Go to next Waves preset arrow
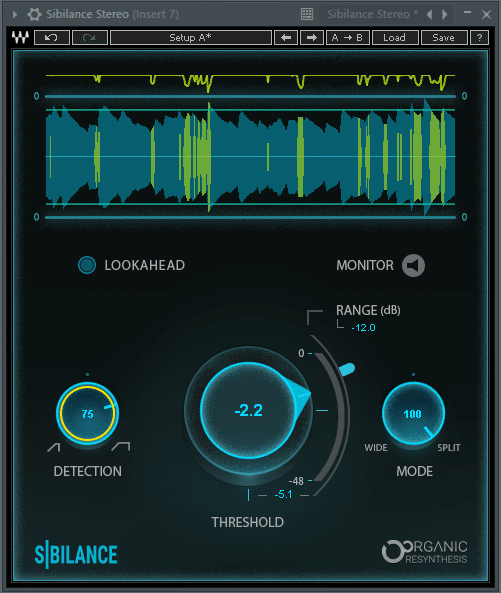This screenshot has height=593, width=501. (x=312, y=37)
